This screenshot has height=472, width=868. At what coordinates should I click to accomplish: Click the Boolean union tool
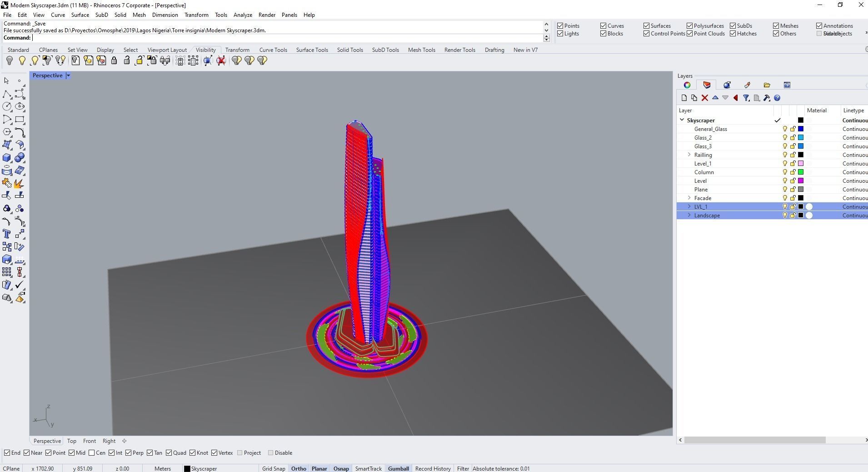pyautogui.click(x=20, y=158)
